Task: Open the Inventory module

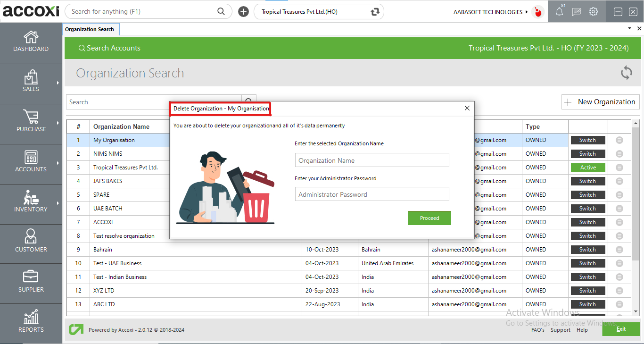Action: [x=31, y=197]
